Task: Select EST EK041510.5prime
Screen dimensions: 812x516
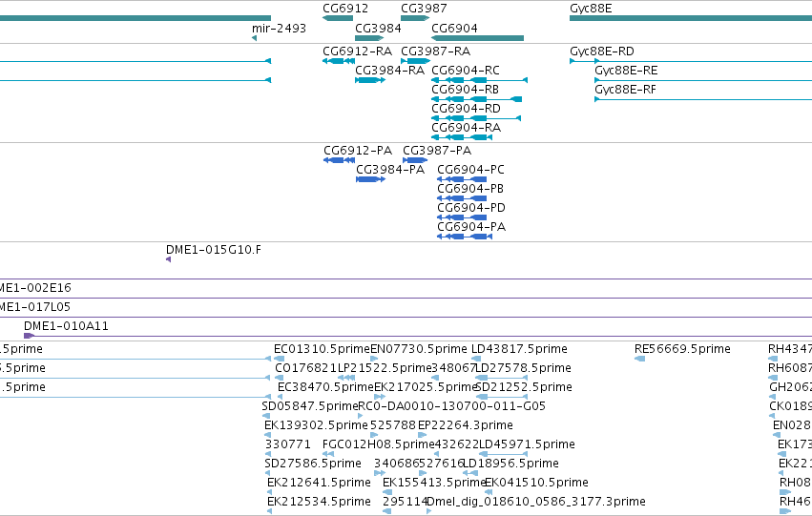Action: click(536, 483)
